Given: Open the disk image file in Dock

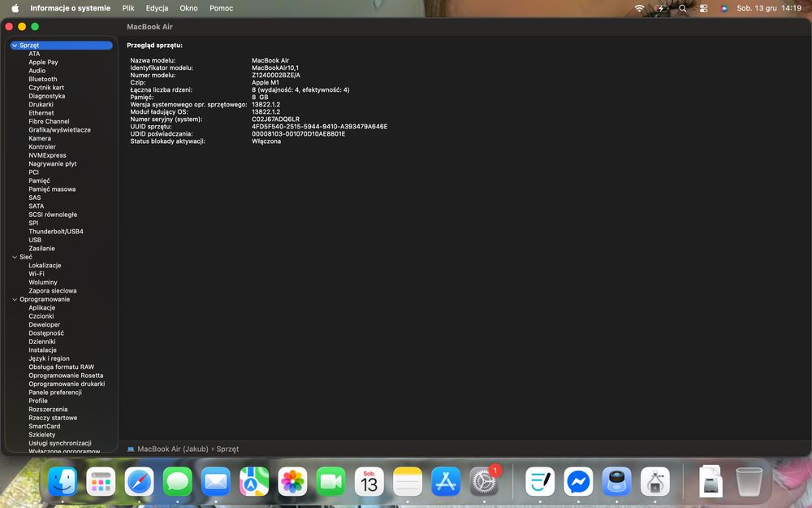Looking at the screenshot, I should click(711, 481).
